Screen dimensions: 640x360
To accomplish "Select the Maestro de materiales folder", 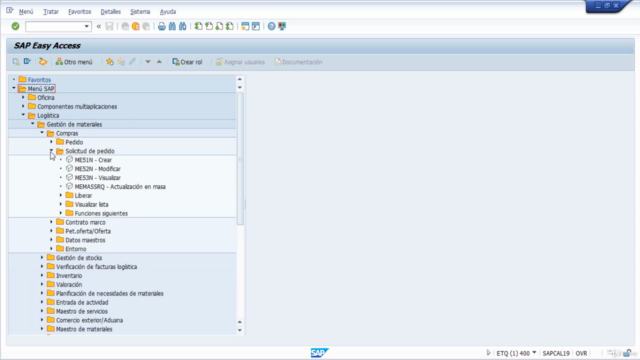I will (84, 329).
